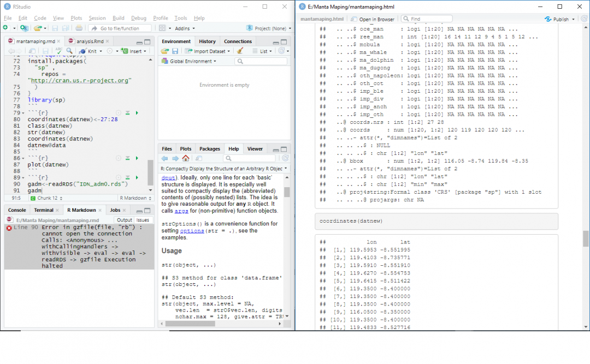Fold the code chunk at line 89
The height and width of the screenshot is (364, 590).
[x=23, y=178]
